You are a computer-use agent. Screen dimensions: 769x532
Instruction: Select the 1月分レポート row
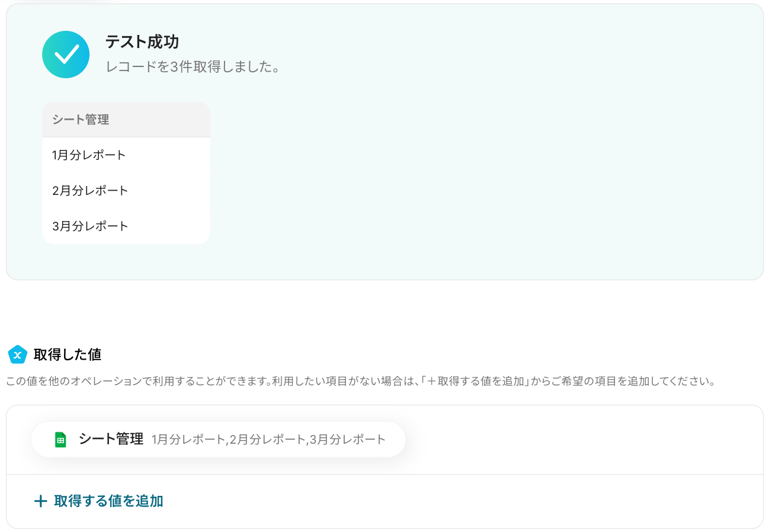(x=126, y=155)
